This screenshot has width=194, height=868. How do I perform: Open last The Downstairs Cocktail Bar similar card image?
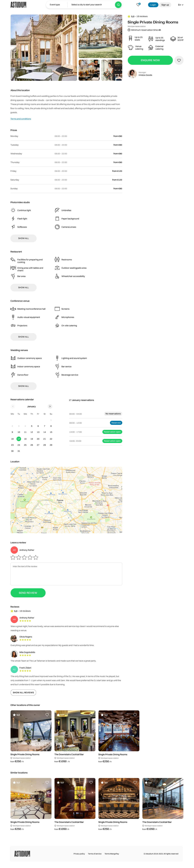tap(163, 798)
